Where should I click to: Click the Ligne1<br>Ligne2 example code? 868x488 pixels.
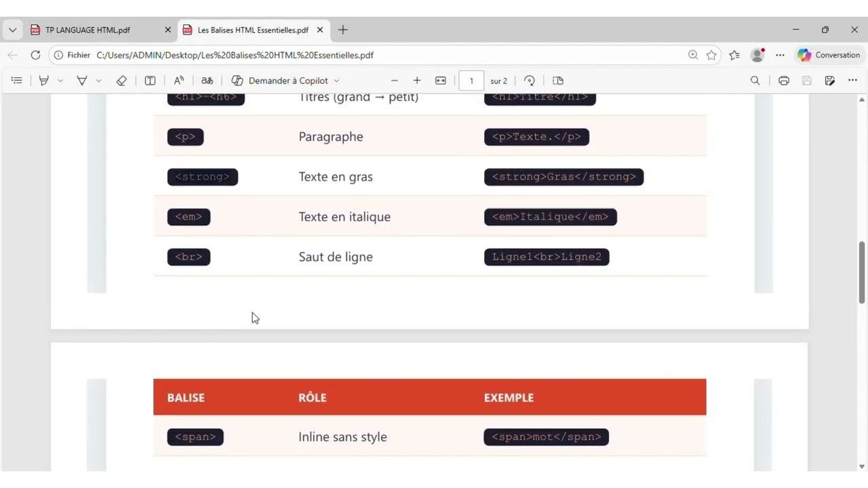(x=547, y=256)
